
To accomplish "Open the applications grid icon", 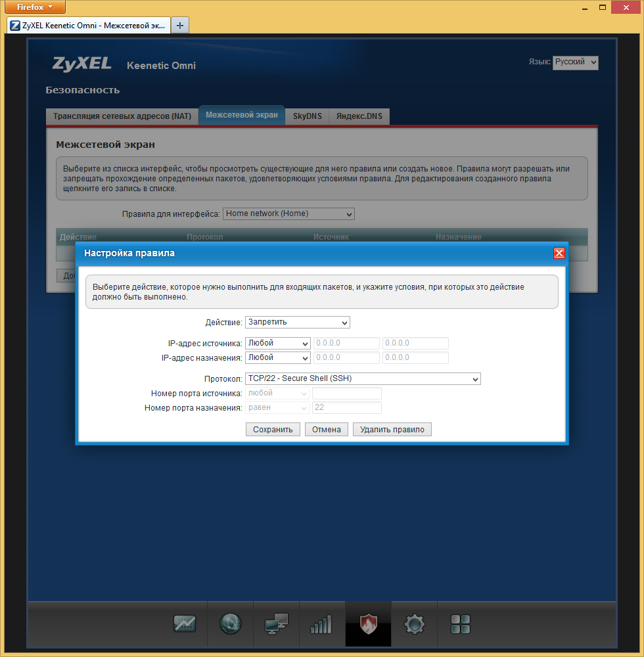I will tap(460, 624).
